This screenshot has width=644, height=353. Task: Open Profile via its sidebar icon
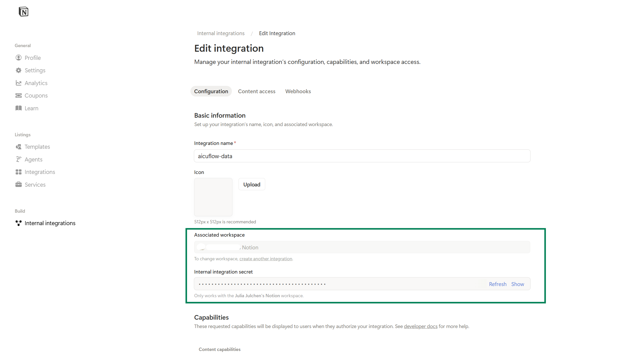[x=18, y=58]
